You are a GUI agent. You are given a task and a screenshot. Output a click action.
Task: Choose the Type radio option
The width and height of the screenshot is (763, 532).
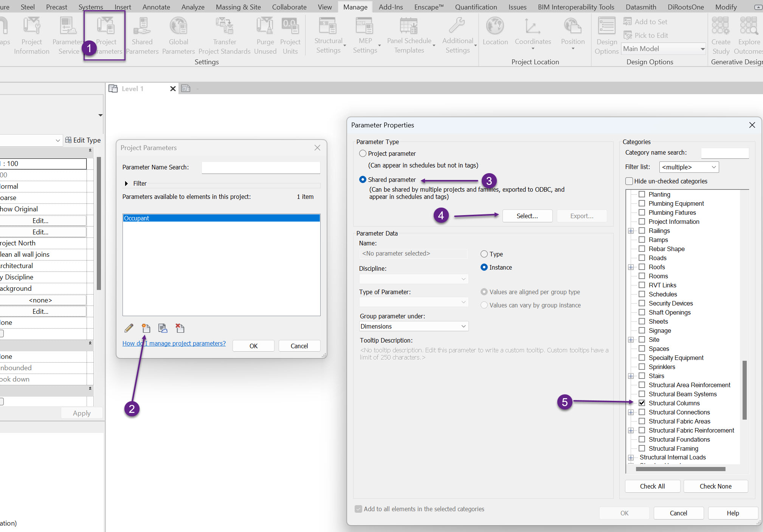point(484,254)
